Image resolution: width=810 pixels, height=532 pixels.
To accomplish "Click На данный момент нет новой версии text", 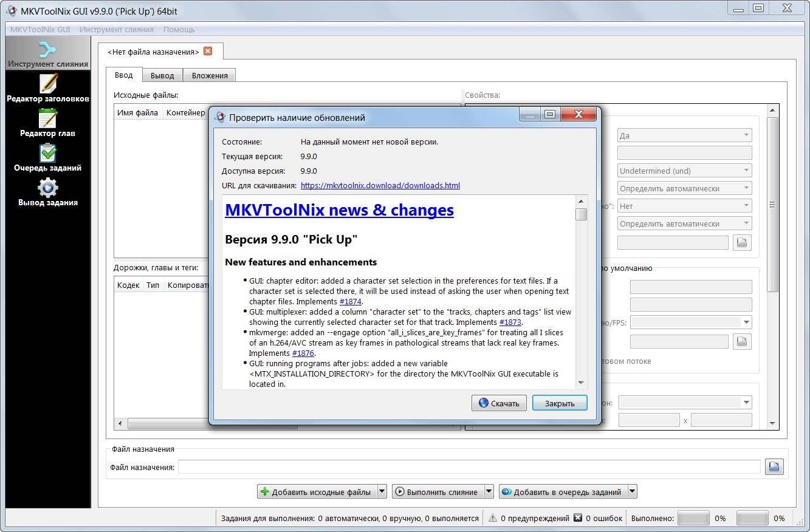I will point(369,142).
